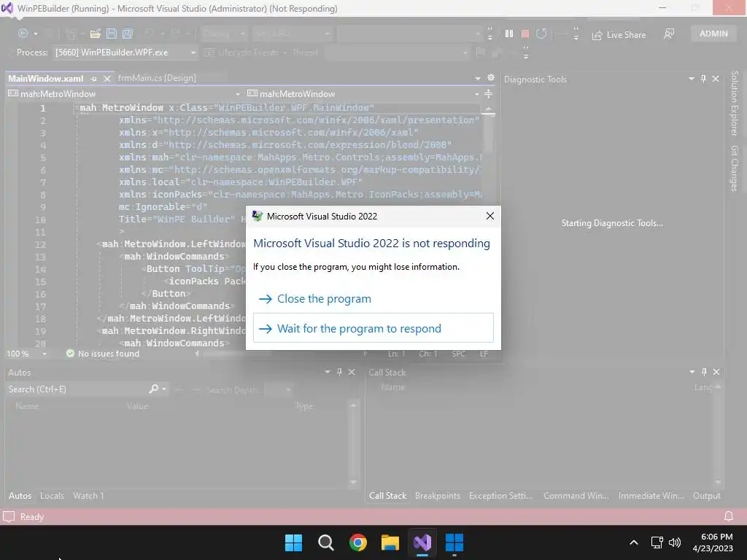Viewport: 747px width, 560px height.
Task: Open the Solution Explorer side tab
Action: [735, 103]
